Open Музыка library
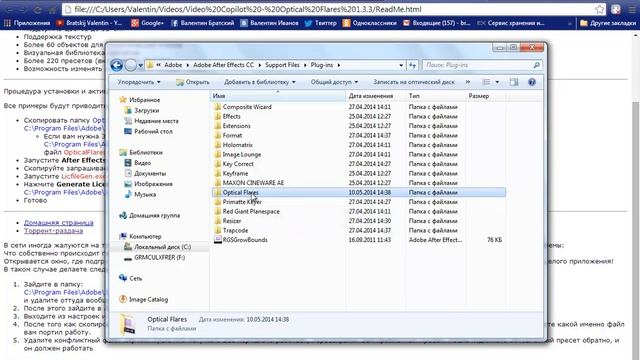The width and height of the screenshot is (640, 360). [145, 195]
